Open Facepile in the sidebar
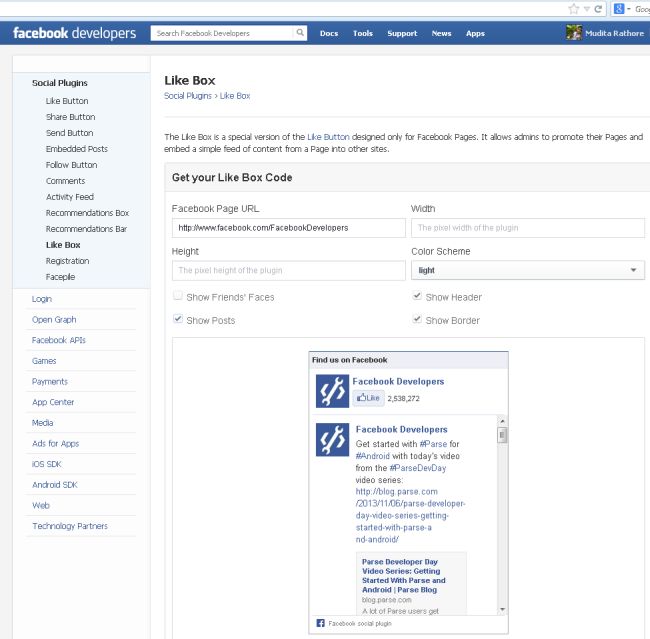The height and width of the screenshot is (639, 650). (60, 277)
